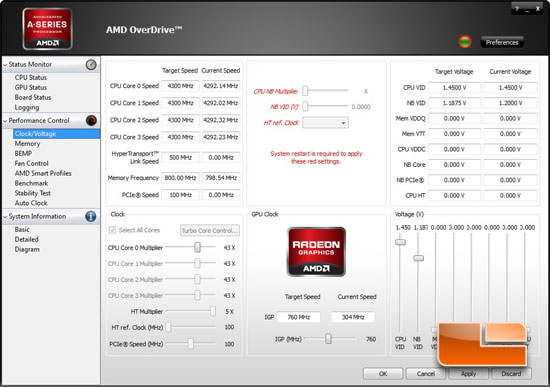
Task: Toggle the Select All Cores checkbox
Action: pos(112,230)
